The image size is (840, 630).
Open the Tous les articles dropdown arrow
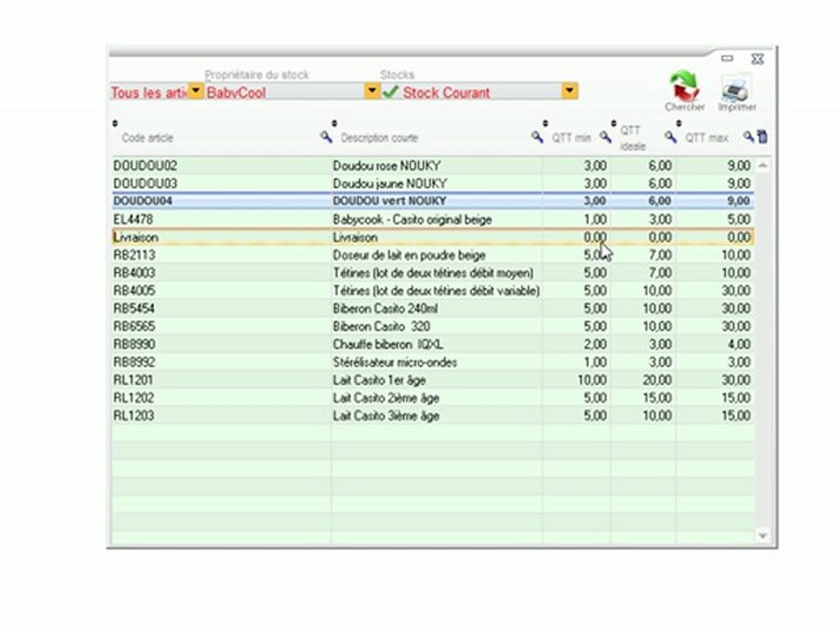coord(196,91)
